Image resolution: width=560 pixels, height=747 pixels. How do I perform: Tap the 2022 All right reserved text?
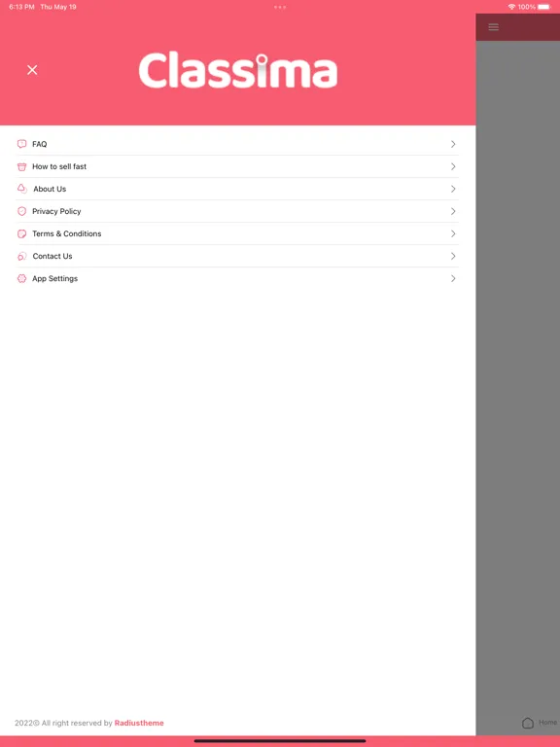[63, 723]
